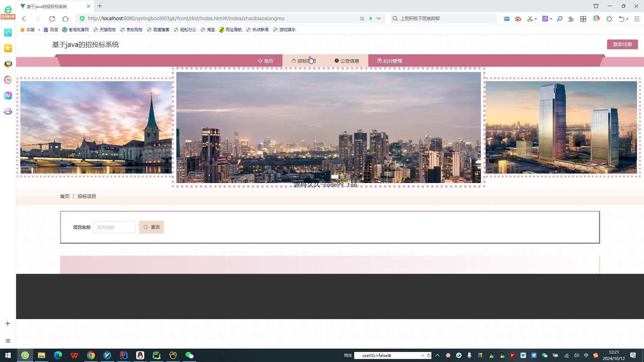Open 百度 bookmark
The width and height of the screenshot is (644, 362).
[x=51, y=30]
